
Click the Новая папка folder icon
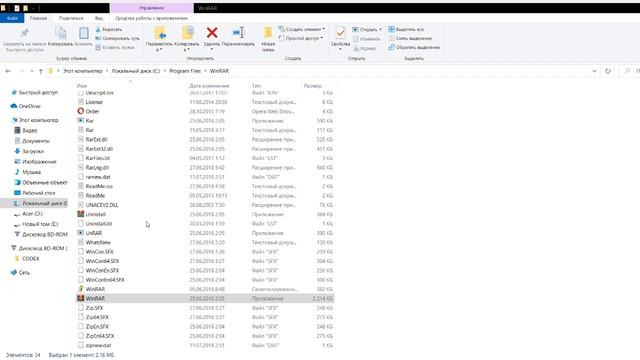click(x=268, y=33)
